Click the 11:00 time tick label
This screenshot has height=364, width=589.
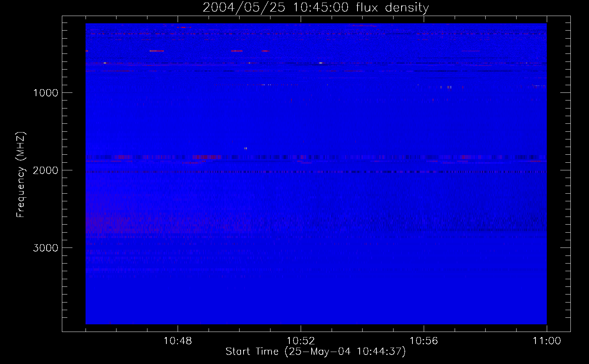point(547,341)
